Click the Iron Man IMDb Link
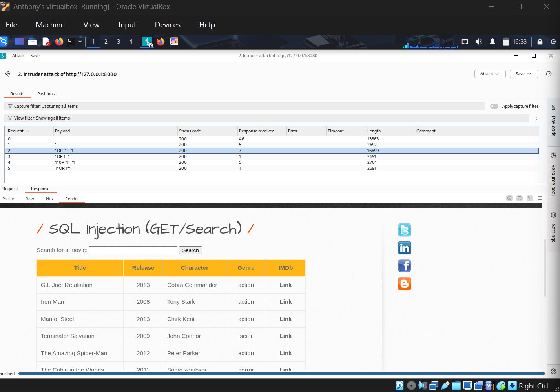560x392 pixels. click(285, 302)
